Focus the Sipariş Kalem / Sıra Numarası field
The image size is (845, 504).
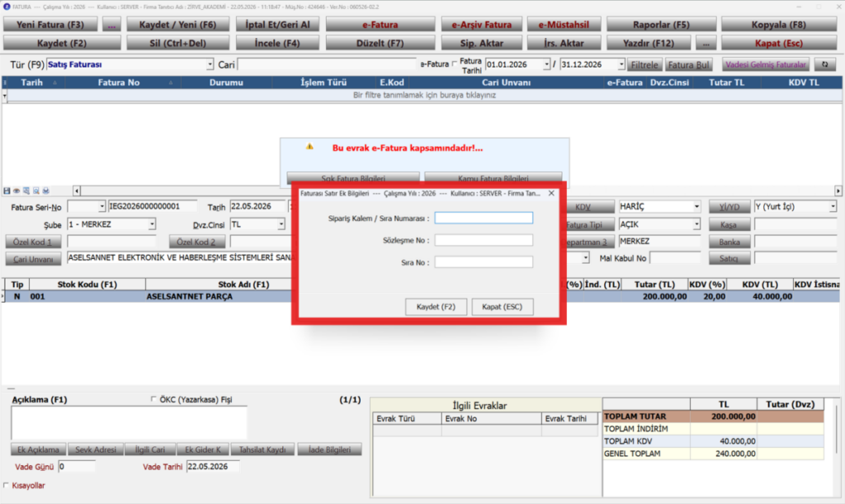tap(484, 218)
